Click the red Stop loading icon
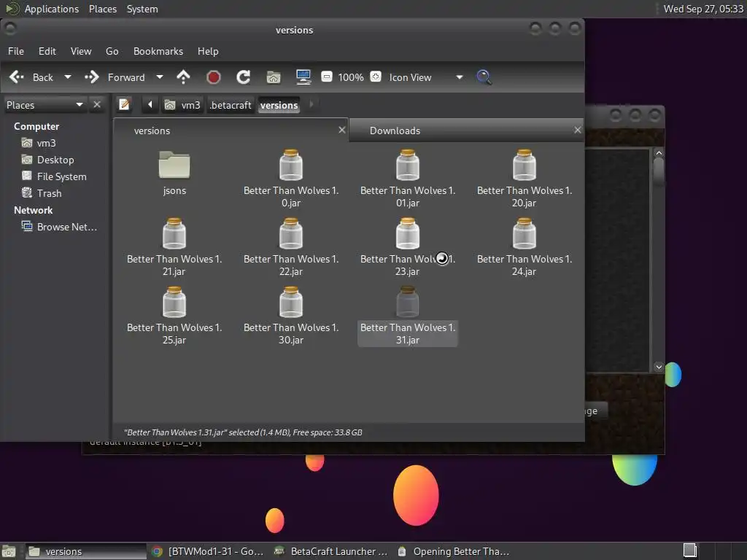 coord(214,77)
